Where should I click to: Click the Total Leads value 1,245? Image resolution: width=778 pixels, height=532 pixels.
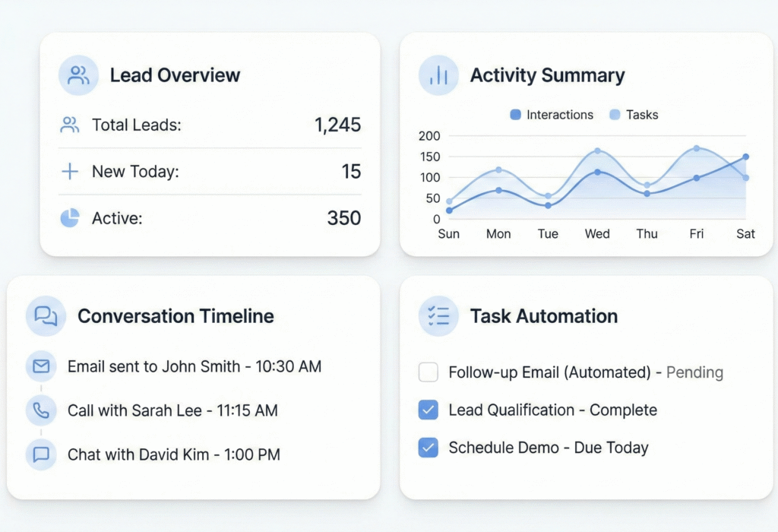[337, 125]
